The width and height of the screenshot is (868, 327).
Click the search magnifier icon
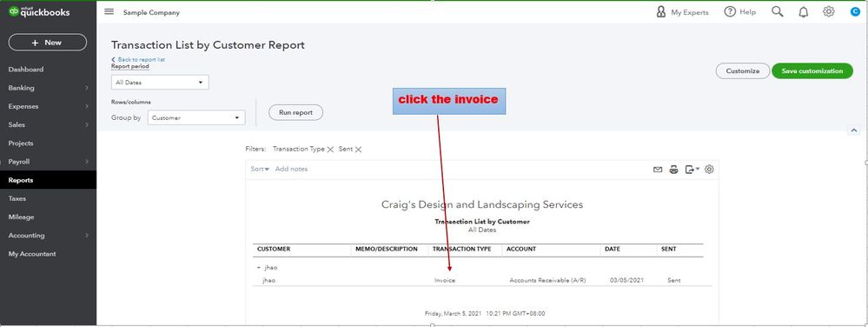(x=778, y=11)
